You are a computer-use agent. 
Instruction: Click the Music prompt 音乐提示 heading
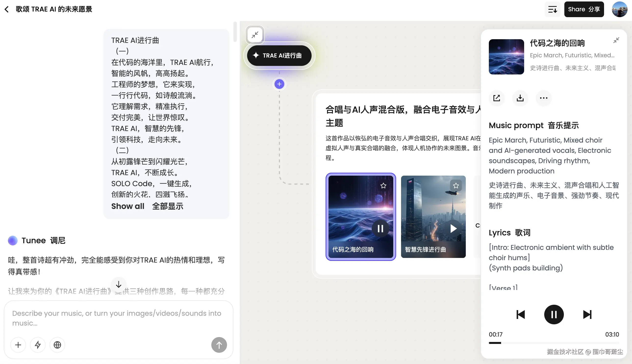534,125
